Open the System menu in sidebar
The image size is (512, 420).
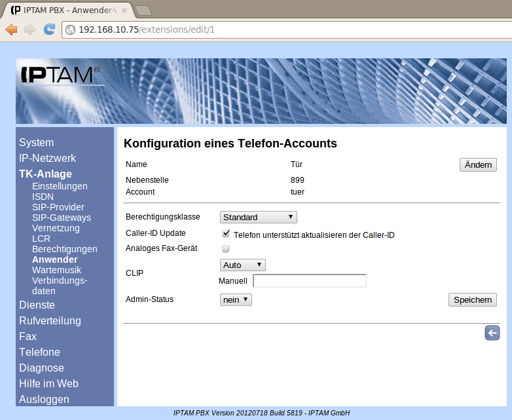click(37, 142)
